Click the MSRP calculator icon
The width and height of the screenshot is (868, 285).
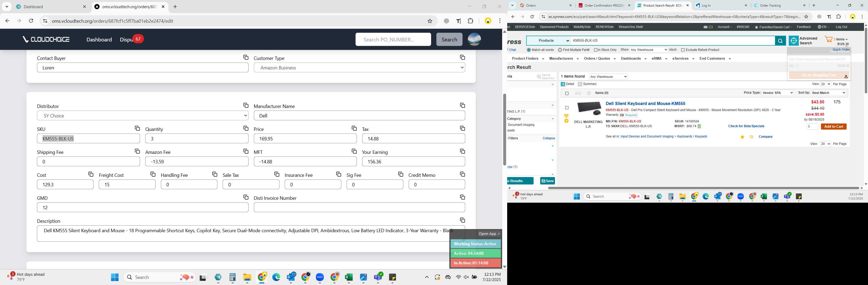pyautogui.click(x=699, y=126)
